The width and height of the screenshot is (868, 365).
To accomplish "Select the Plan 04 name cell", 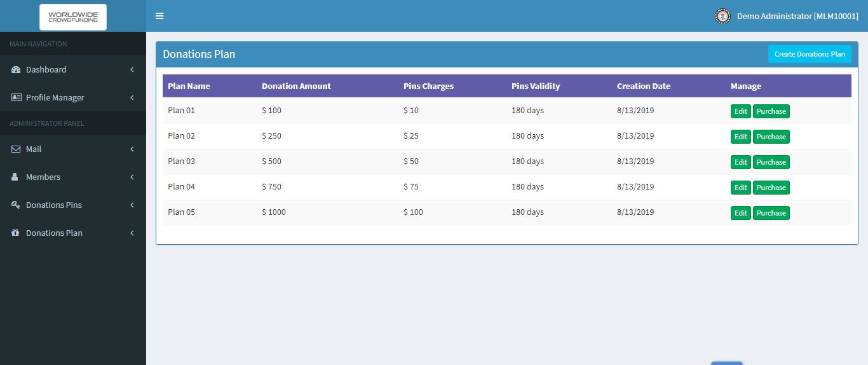I will click(181, 186).
